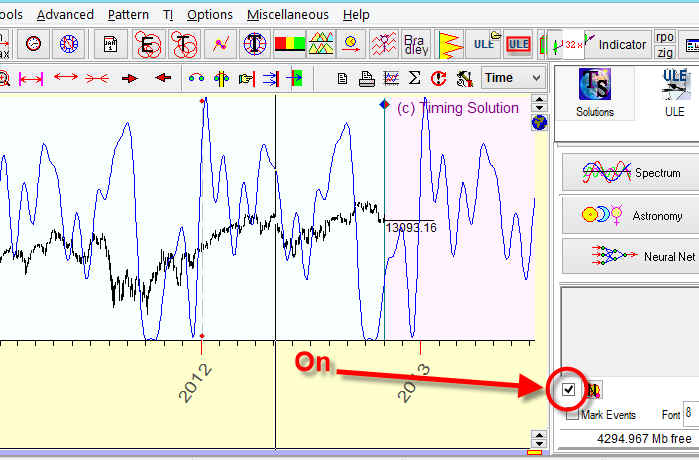Open the Options menu
This screenshot has height=460, width=699.
pyautogui.click(x=209, y=14)
